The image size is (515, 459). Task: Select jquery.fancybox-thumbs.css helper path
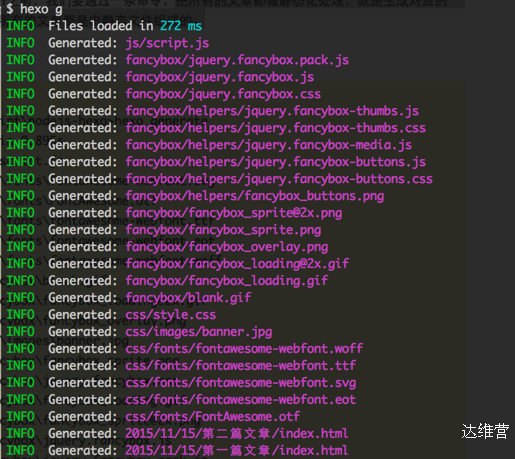click(276, 128)
